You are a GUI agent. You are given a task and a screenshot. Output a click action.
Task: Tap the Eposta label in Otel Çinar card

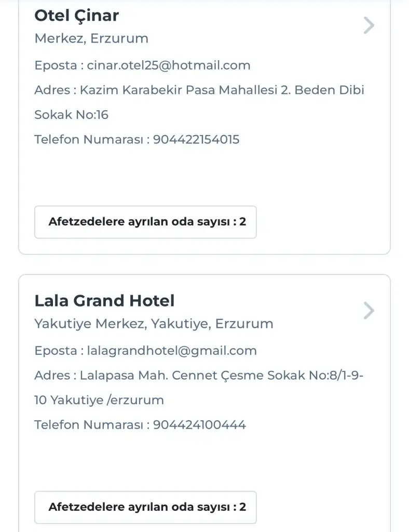pos(56,65)
